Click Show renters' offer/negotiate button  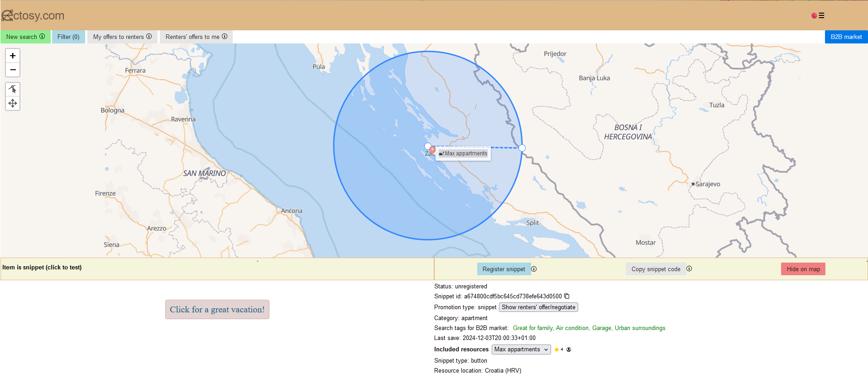click(x=538, y=307)
